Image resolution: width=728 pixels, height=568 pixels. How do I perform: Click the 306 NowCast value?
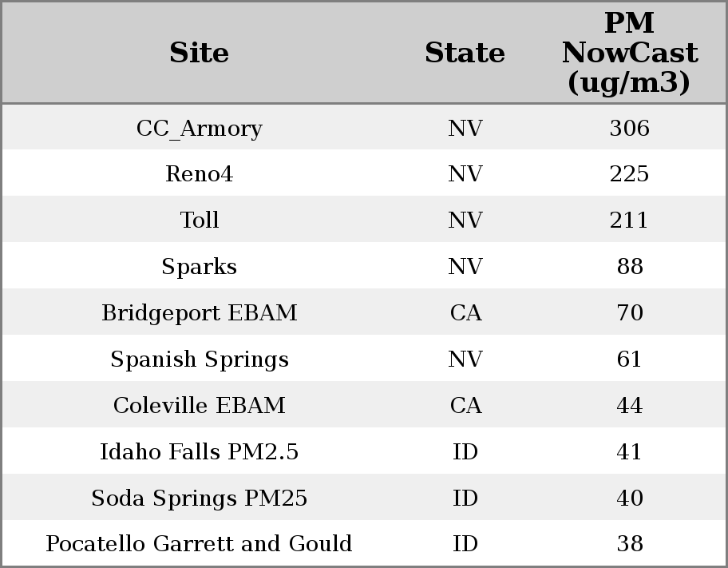click(x=629, y=128)
